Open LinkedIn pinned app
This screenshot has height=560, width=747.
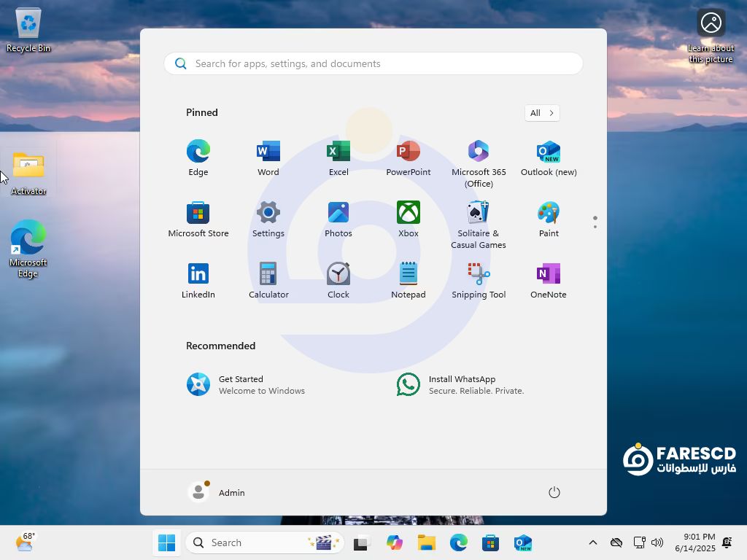coord(198,281)
